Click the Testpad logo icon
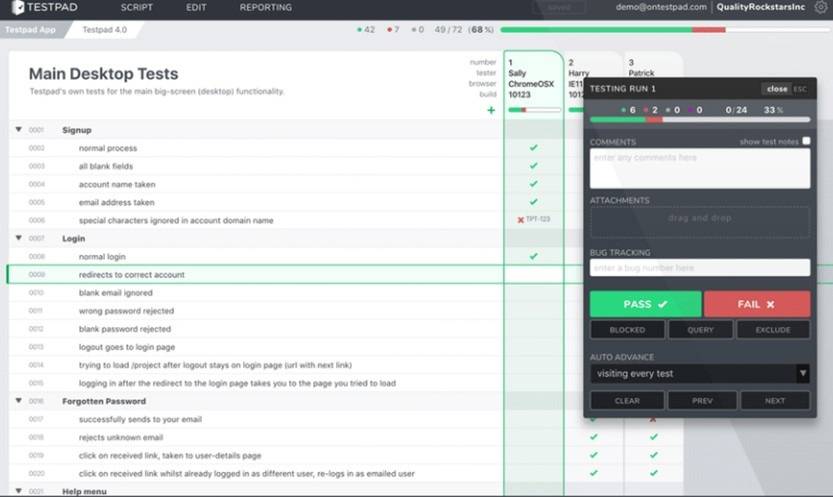 pos(18,7)
